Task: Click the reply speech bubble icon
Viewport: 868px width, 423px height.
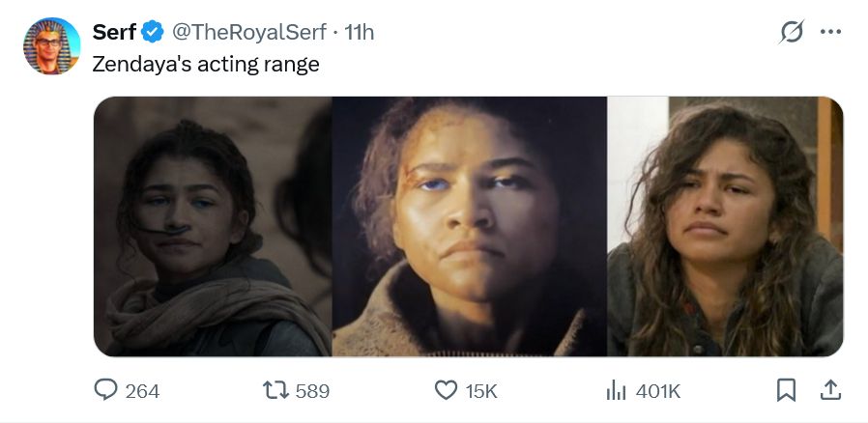Action: click(105, 390)
